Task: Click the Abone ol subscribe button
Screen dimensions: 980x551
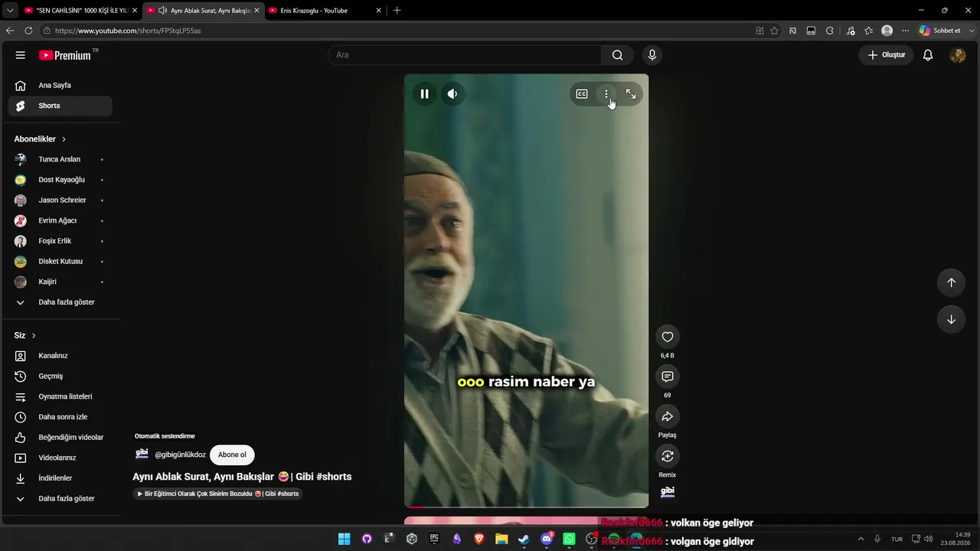Action: pos(232,455)
